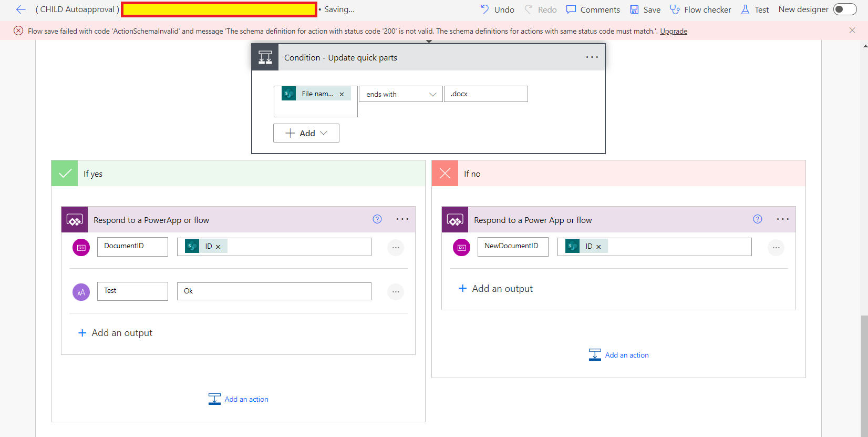The image size is (868, 437).
Task: Click the 'Respond to a Power App or flow' title in If no
Action: click(x=533, y=220)
